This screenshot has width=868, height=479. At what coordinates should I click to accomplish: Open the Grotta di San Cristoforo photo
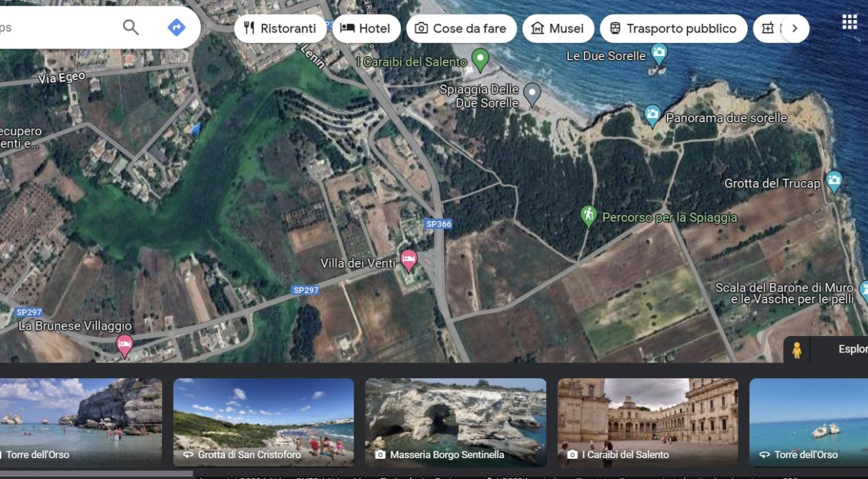[x=263, y=422]
